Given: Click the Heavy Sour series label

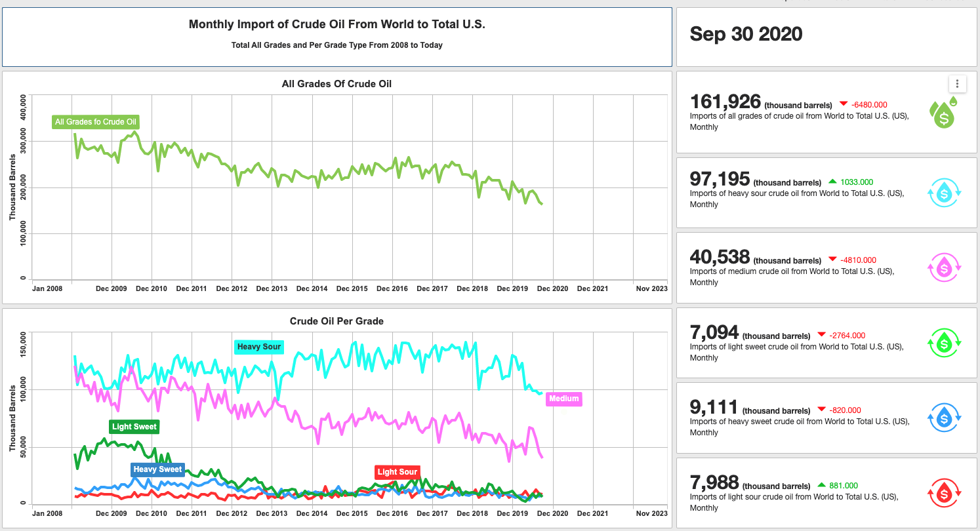Looking at the screenshot, I should pyautogui.click(x=259, y=347).
